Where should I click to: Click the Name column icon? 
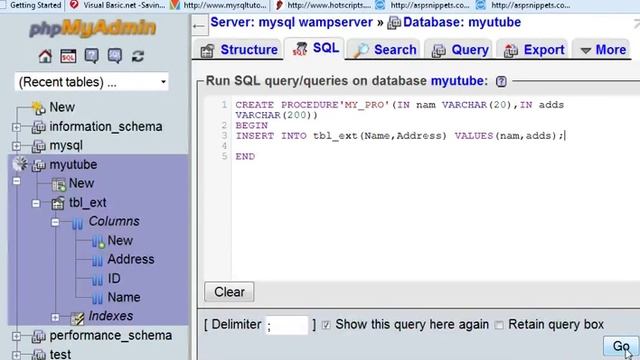tap(97, 298)
